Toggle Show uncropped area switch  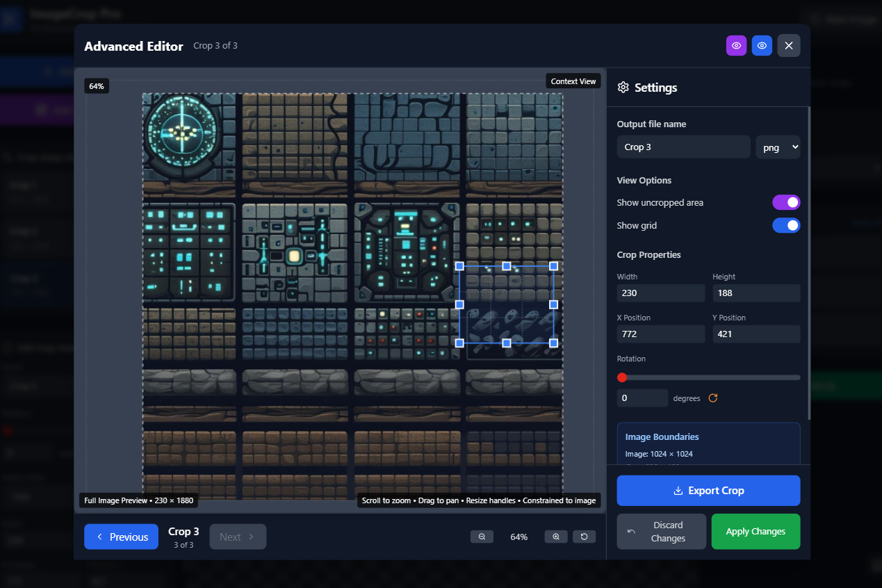(786, 202)
